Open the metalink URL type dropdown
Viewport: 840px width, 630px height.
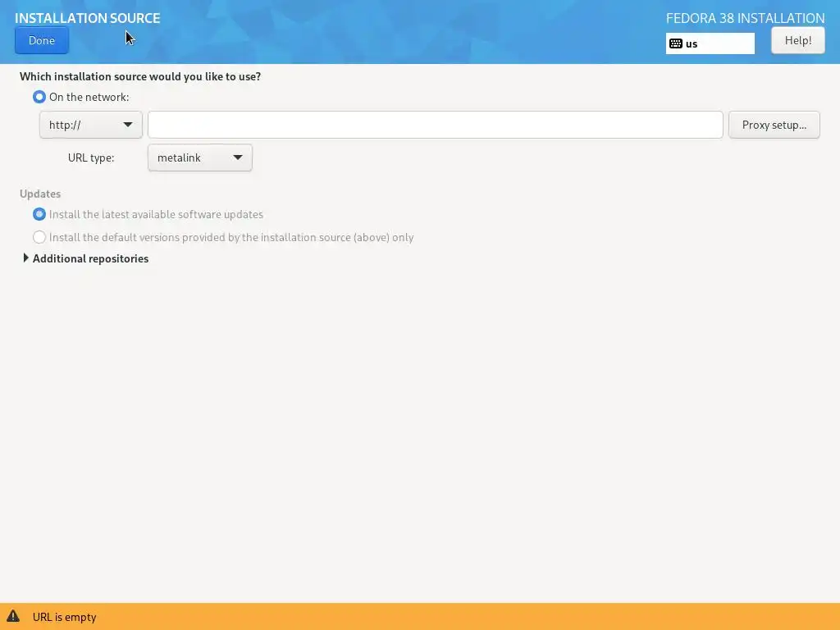click(200, 158)
